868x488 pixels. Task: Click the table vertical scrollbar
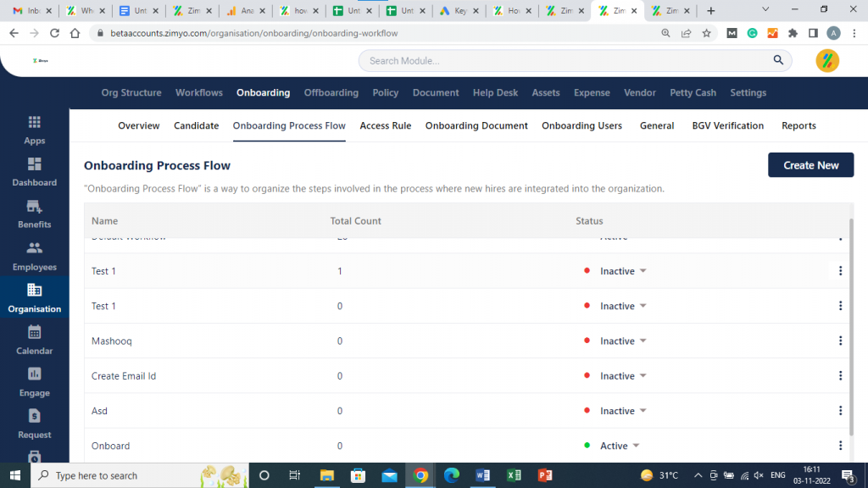(851, 326)
